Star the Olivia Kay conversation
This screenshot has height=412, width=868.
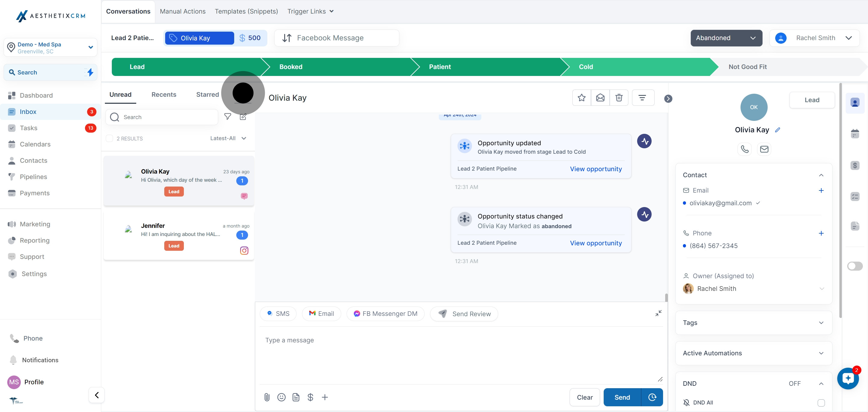pos(582,98)
